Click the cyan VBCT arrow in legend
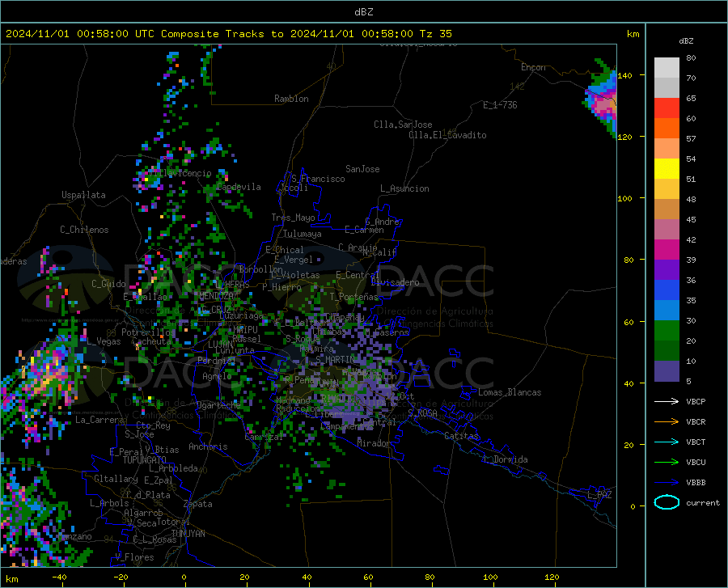This screenshot has height=588, width=728. [667, 442]
